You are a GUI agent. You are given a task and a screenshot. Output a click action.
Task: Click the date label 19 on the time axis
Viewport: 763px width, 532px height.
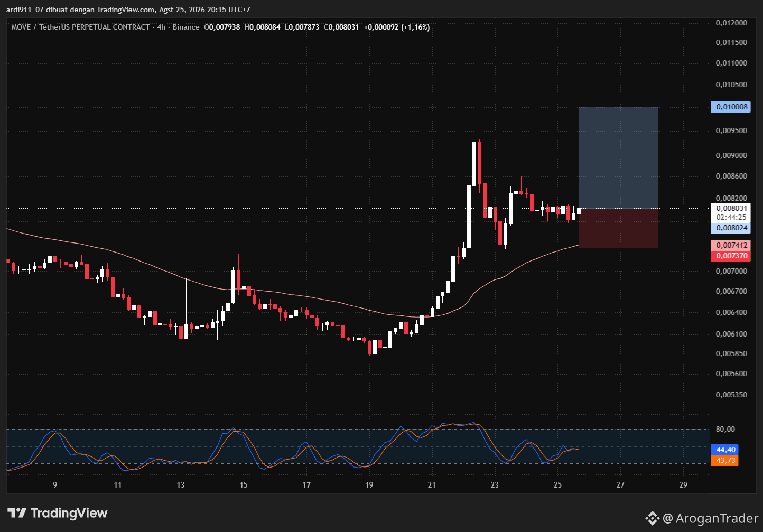[369, 484]
